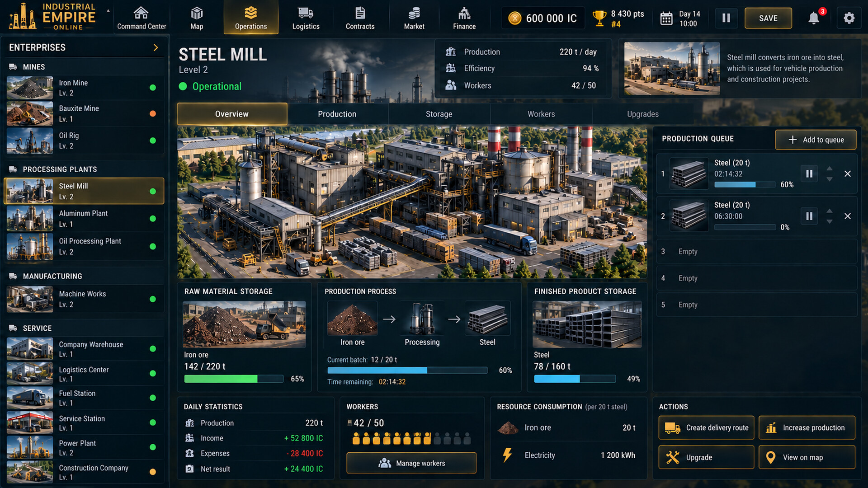Switch to the Storage tab
Screen dimensions: 868x488
click(439, 114)
